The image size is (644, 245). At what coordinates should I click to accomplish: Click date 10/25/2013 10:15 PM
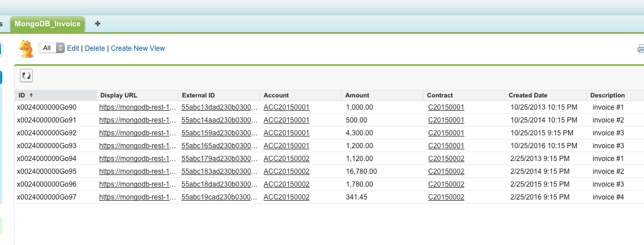[544, 107]
